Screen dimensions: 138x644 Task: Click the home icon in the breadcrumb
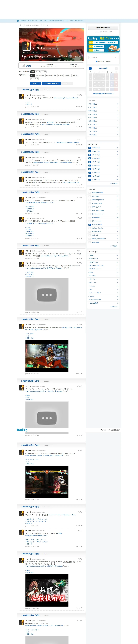tap(21, 25)
